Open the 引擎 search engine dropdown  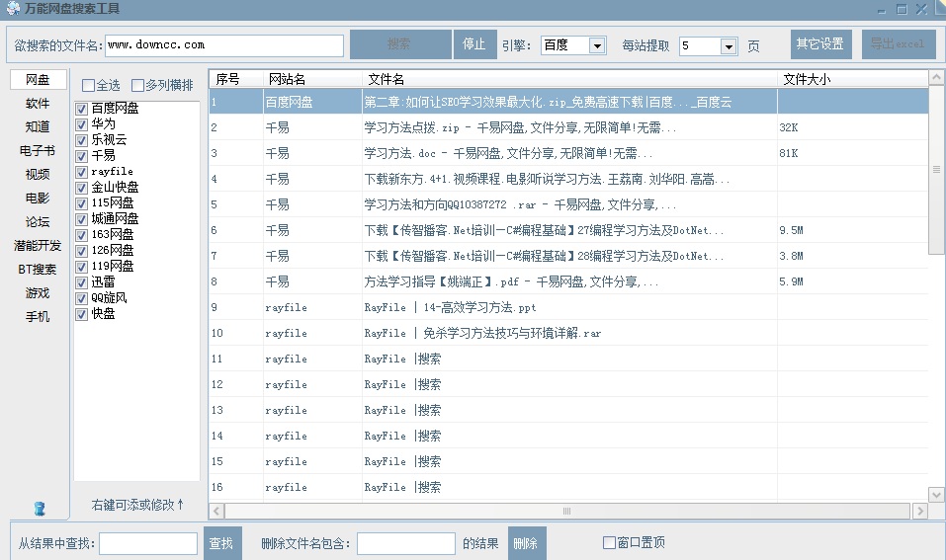click(597, 45)
